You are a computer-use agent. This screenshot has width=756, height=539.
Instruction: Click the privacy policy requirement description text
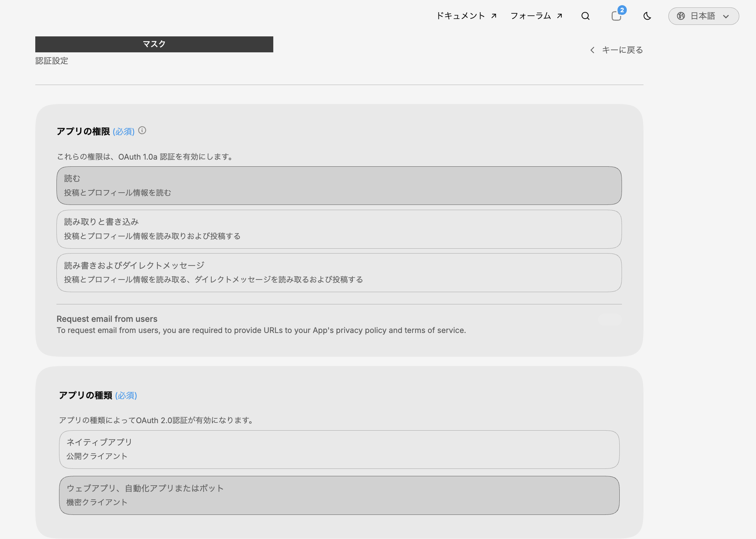[261, 330]
